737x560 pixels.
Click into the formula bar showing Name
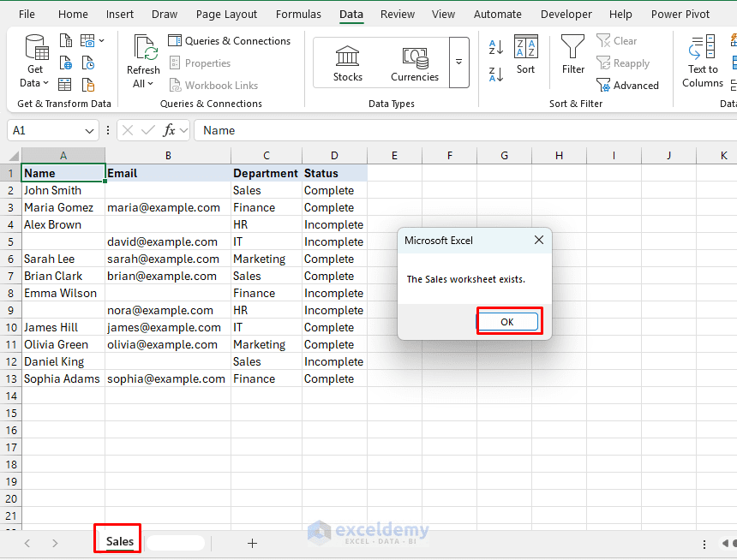coord(465,130)
